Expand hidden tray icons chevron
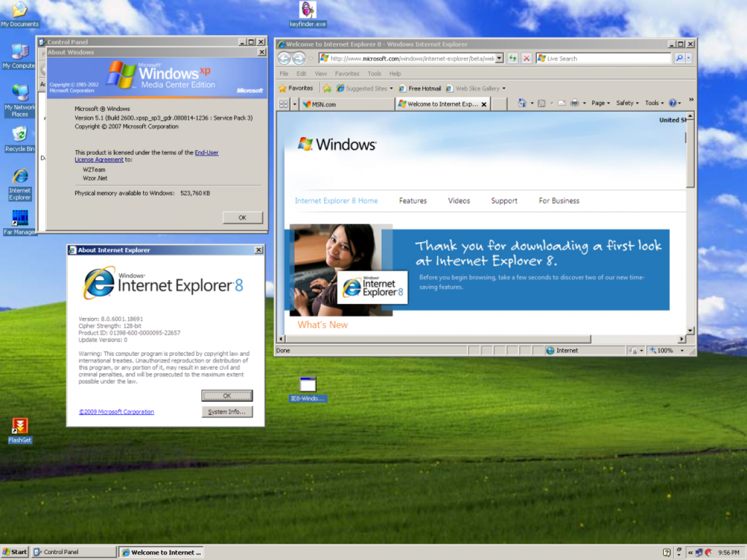 coord(690,552)
